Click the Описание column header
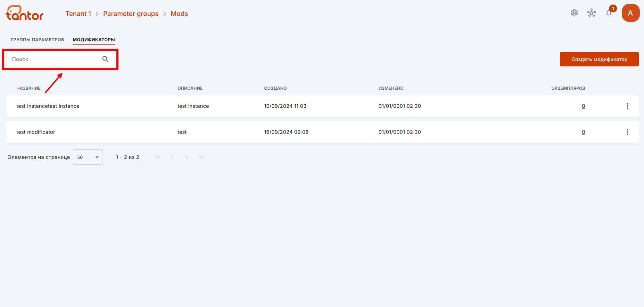Viewport: 644px width, 307px height. [190, 88]
